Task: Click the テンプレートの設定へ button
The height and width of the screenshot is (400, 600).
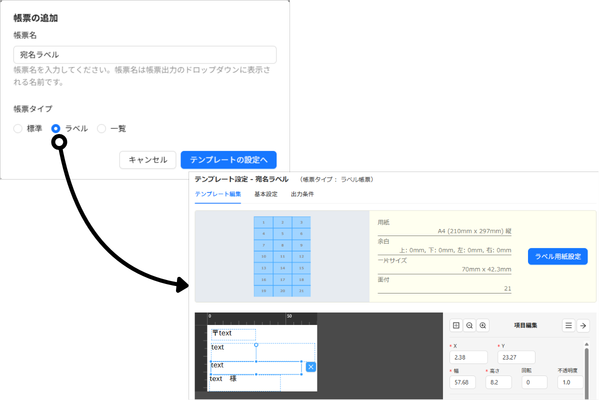Action: (x=228, y=159)
